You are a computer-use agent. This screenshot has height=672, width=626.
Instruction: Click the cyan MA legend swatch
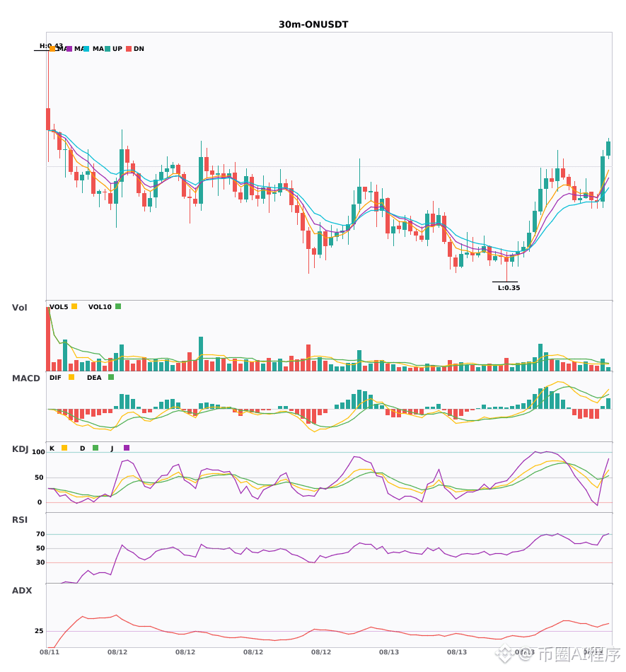coord(86,49)
